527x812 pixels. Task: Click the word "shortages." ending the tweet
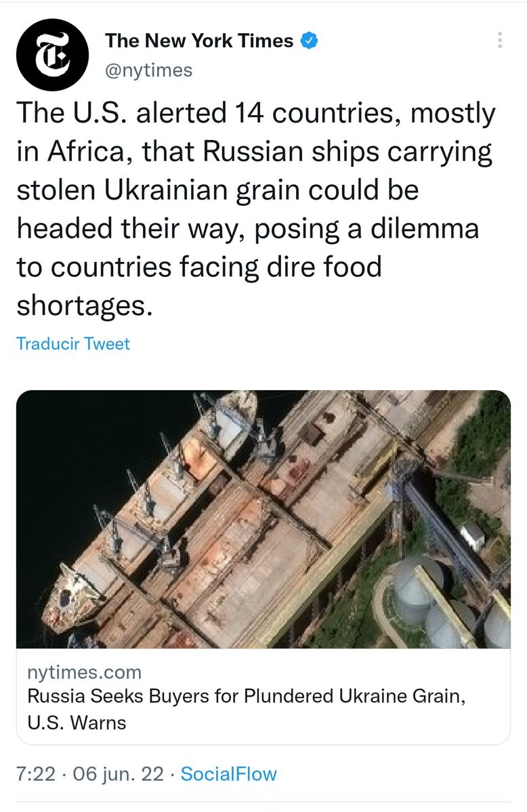click(81, 305)
